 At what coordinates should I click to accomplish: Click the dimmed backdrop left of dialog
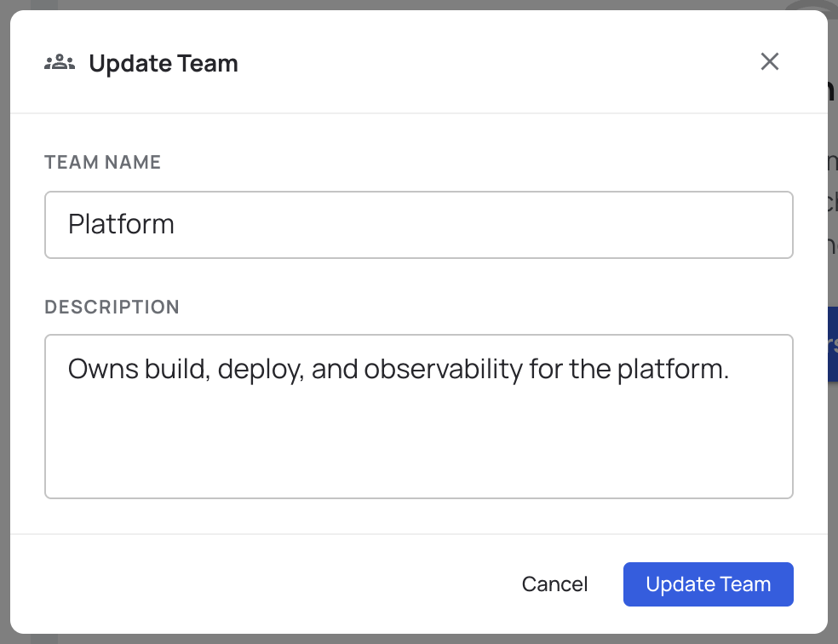[x=5, y=320]
